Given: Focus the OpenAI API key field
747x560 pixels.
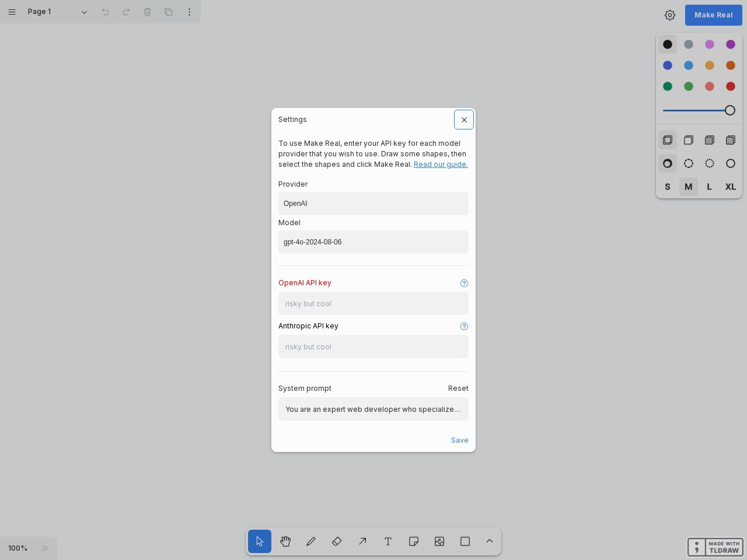Looking at the screenshot, I should tap(373, 303).
